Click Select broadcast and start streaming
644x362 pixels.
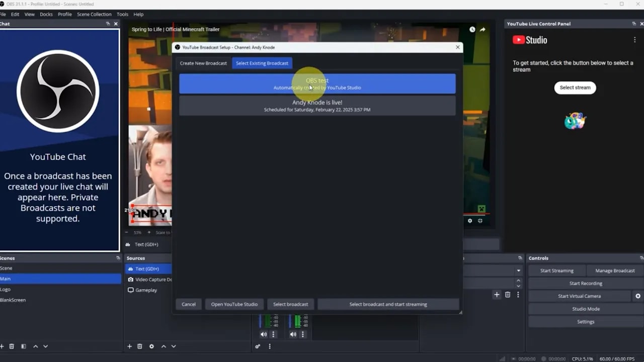pyautogui.click(x=388, y=304)
